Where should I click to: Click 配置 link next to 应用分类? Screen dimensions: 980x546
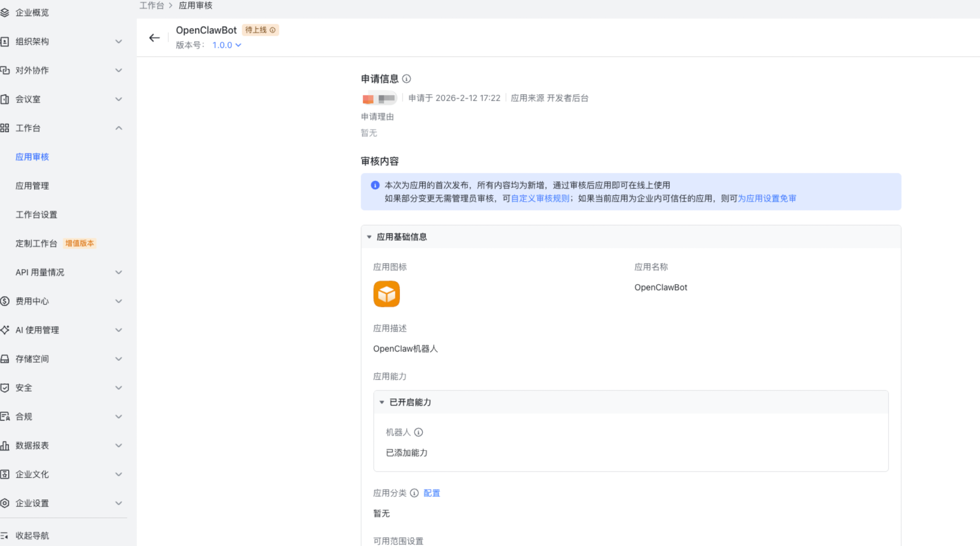[431, 493]
